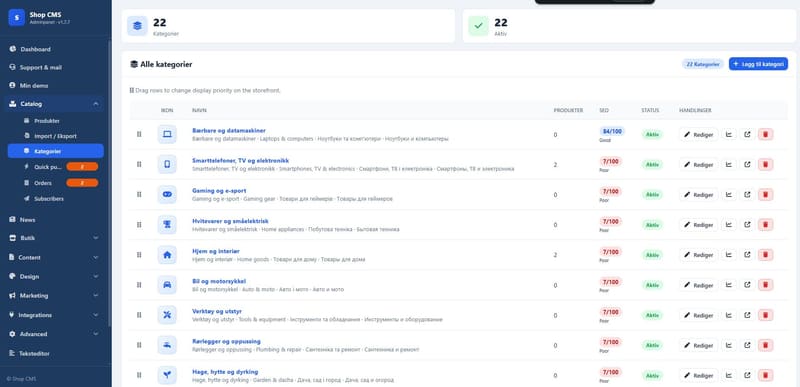Screen dimensions: 800x387
Task: Click the NAVN column header
Action: [x=199, y=110]
